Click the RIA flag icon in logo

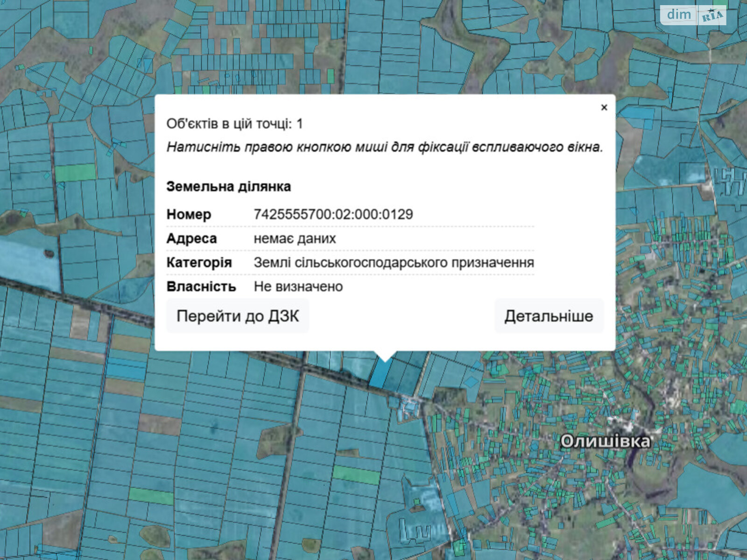pyautogui.click(x=712, y=15)
